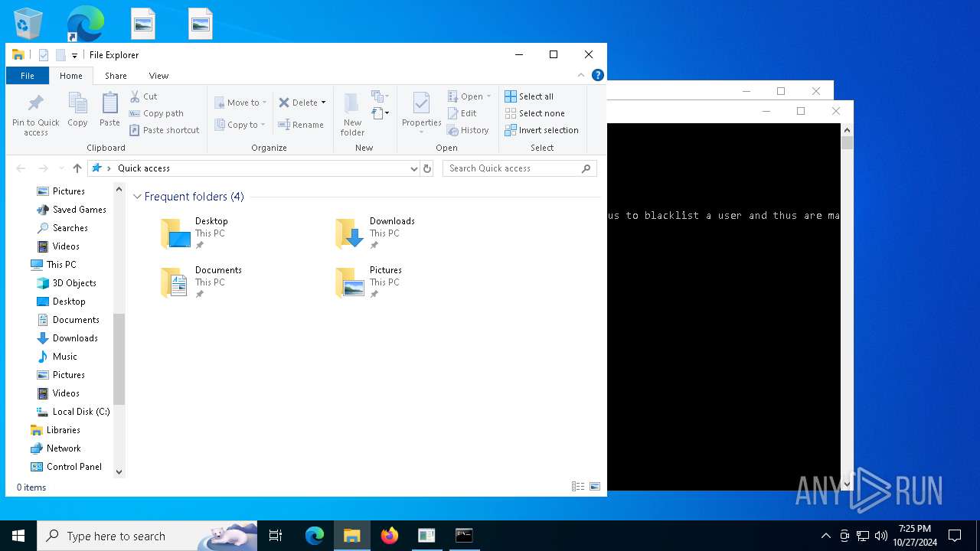Screen dimensions: 980x551
Task: Click Select all in the ribbon
Action: pos(529,96)
